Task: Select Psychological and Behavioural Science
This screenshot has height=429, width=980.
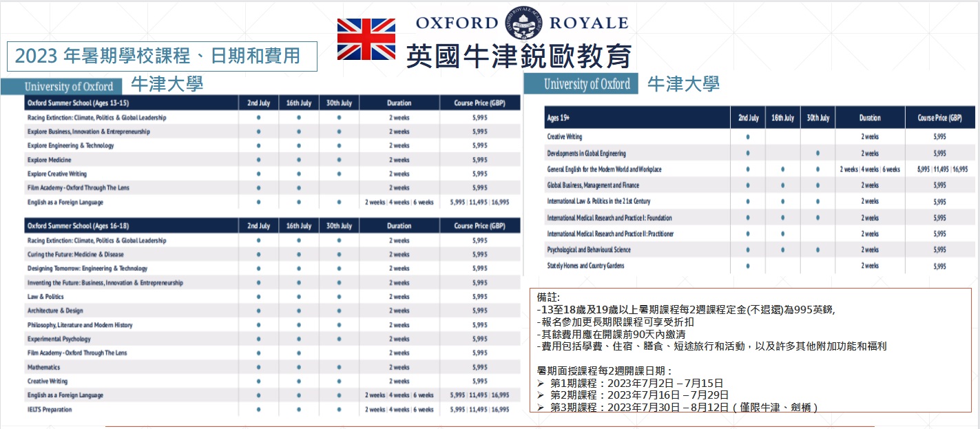Action: pyautogui.click(x=589, y=250)
